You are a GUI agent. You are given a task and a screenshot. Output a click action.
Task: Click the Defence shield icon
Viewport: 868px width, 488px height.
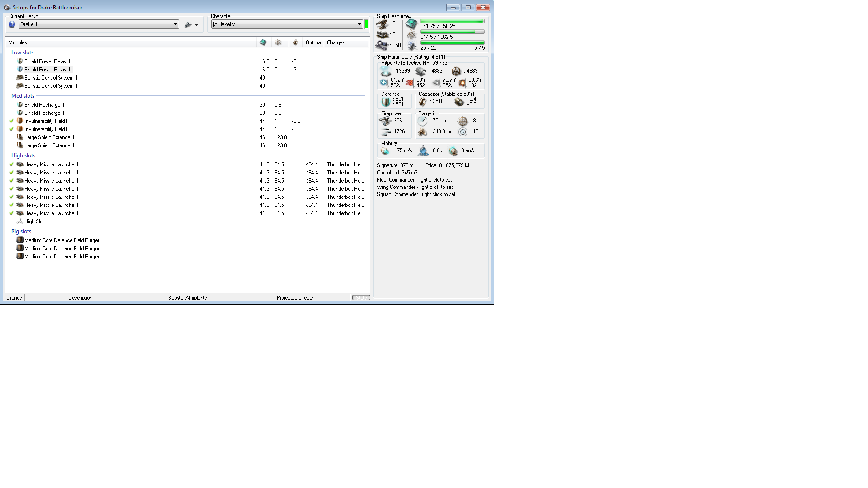click(386, 102)
